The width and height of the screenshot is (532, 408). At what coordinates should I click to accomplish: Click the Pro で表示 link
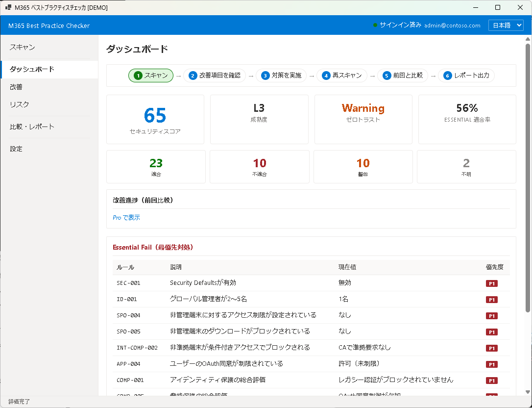click(126, 217)
